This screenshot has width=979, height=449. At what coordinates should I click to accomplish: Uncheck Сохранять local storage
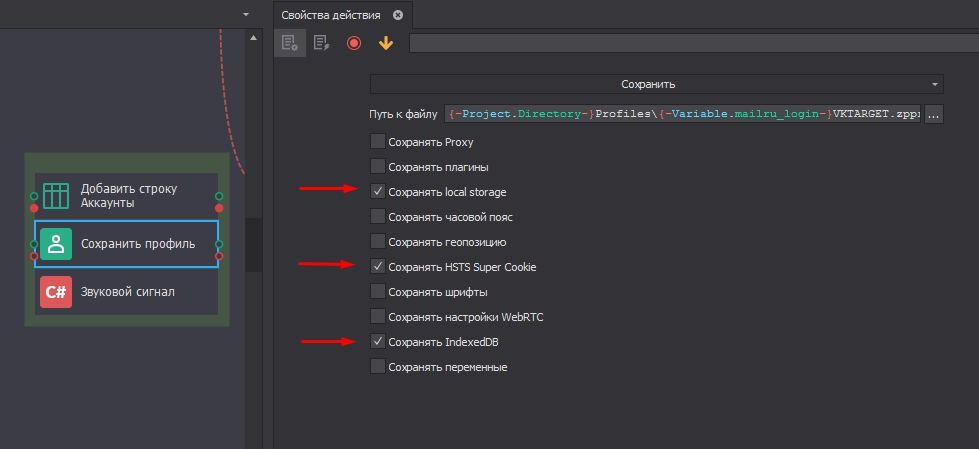[x=378, y=191]
